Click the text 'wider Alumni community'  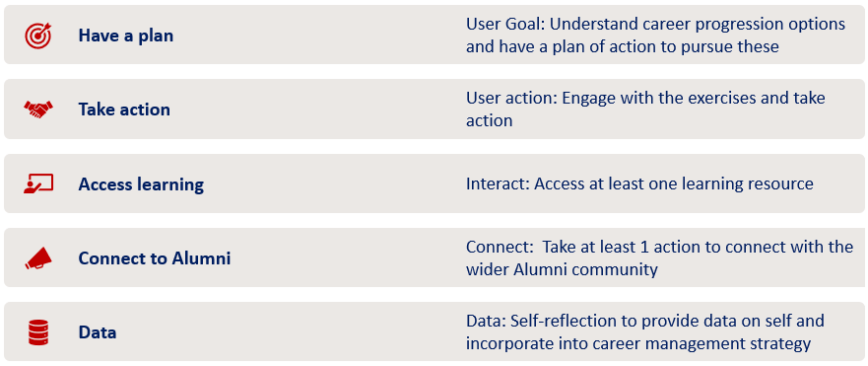coord(562,269)
